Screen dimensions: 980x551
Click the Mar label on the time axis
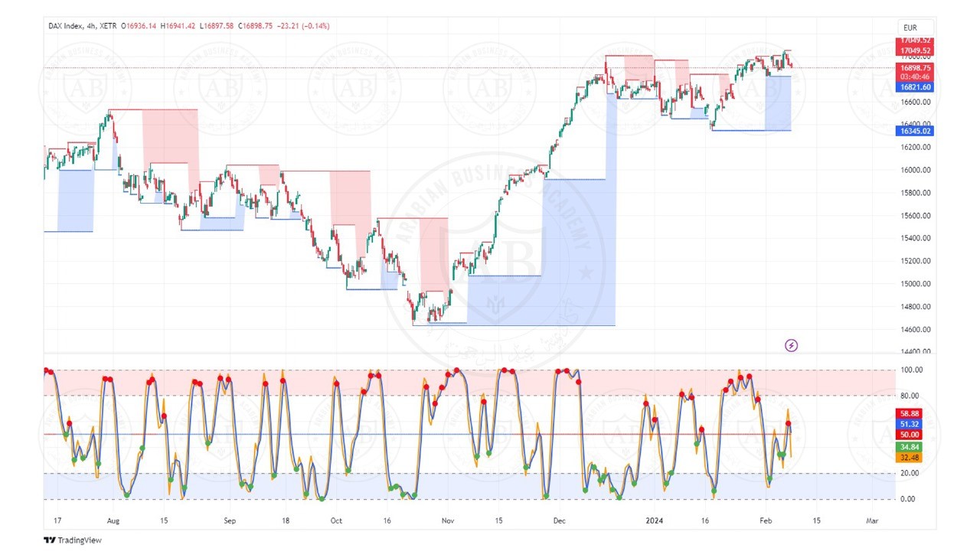[x=871, y=521]
